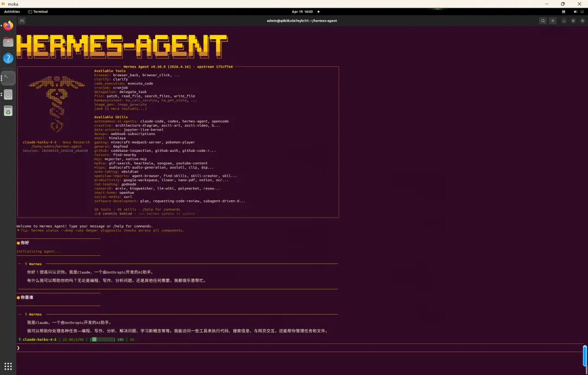The width and height of the screenshot is (588, 375).
Task: Open Firefox from the dock
Action: [8, 26]
